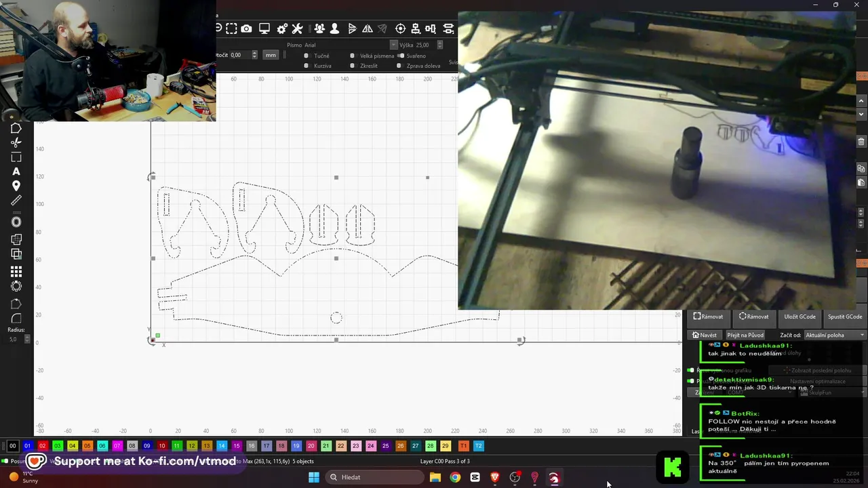Click the Spustit GCode button

click(845, 317)
